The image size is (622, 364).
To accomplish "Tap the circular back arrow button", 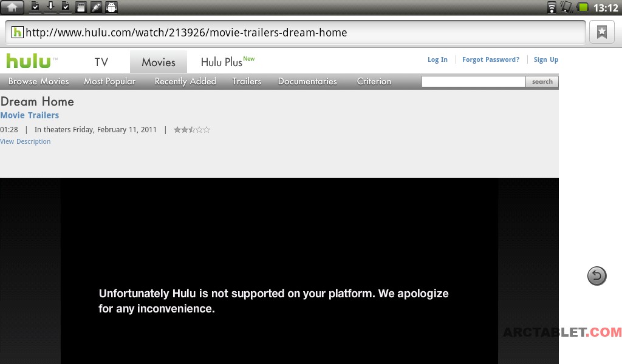I will 596,276.
